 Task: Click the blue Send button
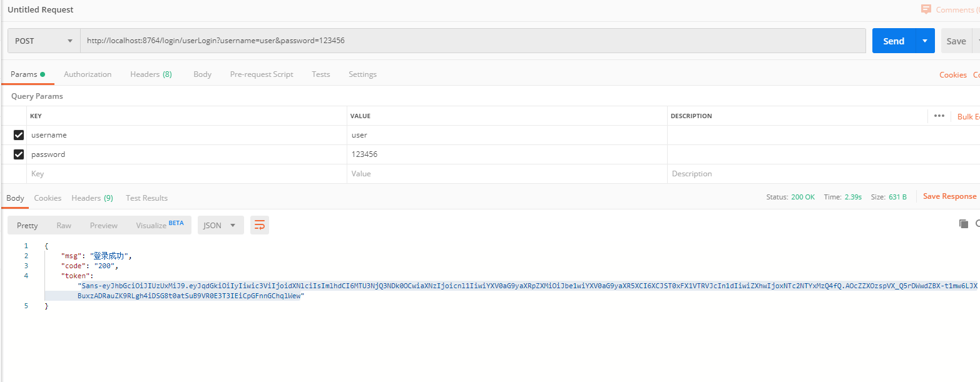click(x=893, y=41)
